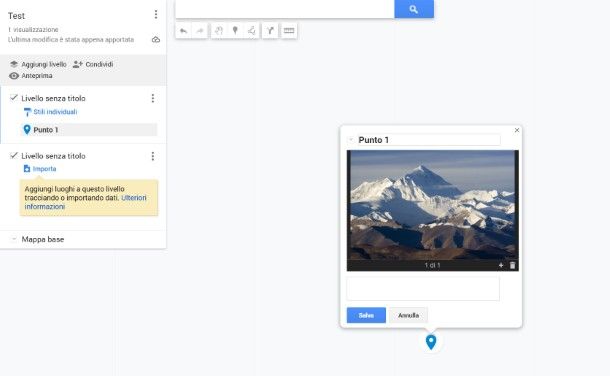This screenshot has height=376, width=610.
Task: Add another image with plus icon
Action: 501,265
